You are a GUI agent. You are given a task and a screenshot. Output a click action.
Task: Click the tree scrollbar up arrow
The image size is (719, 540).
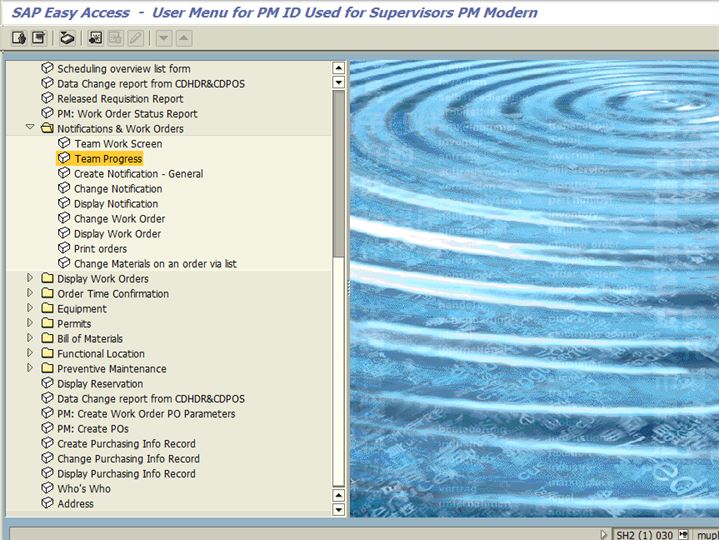click(x=338, y=69)
